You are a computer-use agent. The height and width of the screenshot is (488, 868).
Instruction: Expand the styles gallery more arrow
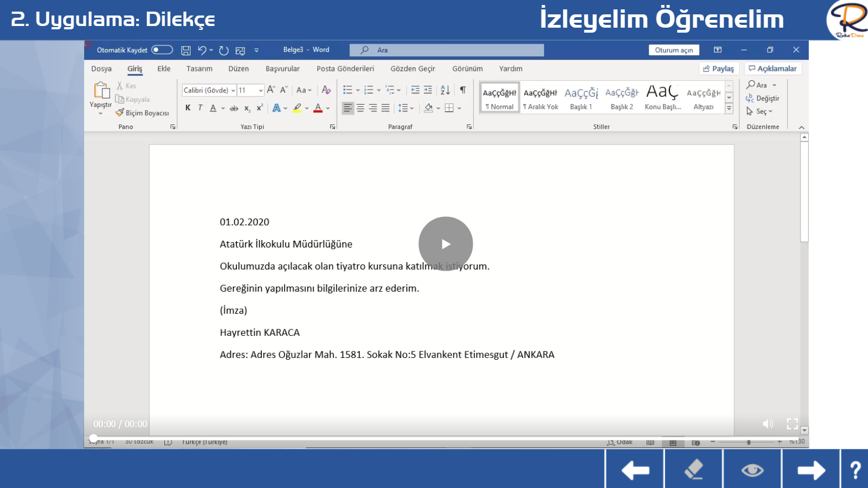(x=729, y=108)
